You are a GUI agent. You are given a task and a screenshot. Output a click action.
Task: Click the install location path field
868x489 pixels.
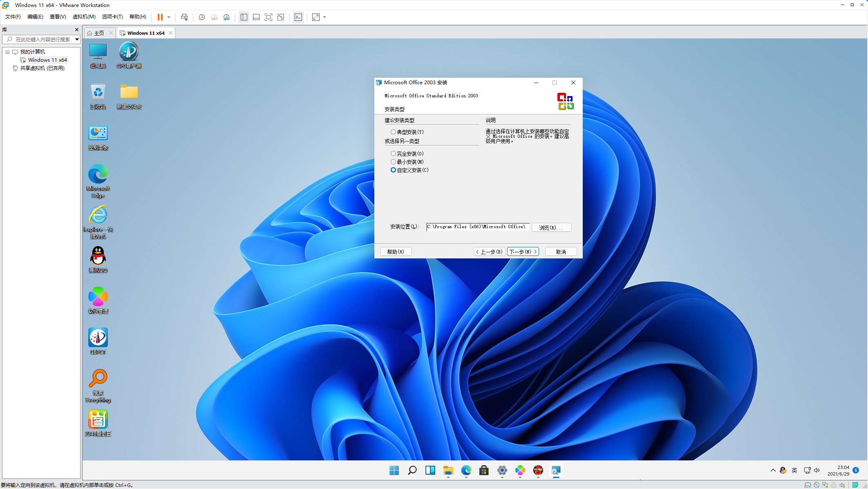(x=478, y=227)
